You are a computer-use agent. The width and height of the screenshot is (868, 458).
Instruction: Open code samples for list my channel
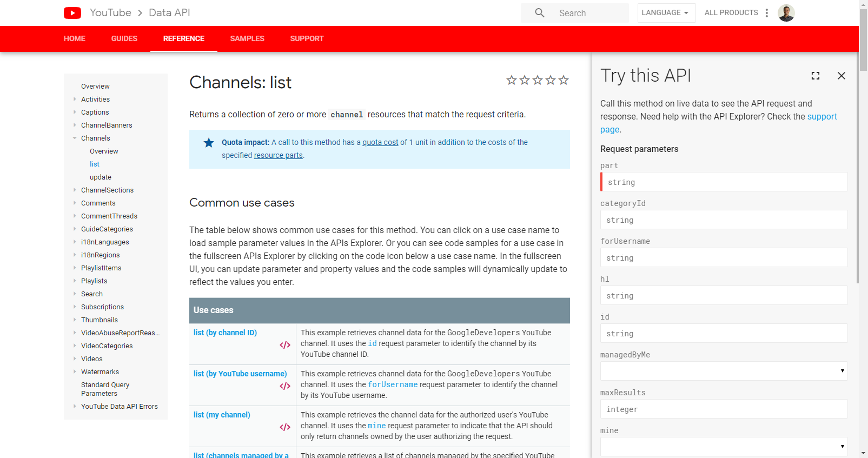click(x=285, y=427)
